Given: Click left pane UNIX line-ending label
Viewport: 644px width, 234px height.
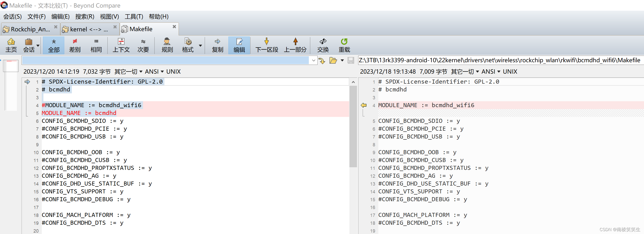Looking at the screenshot, I should click(x=173, y=72).
